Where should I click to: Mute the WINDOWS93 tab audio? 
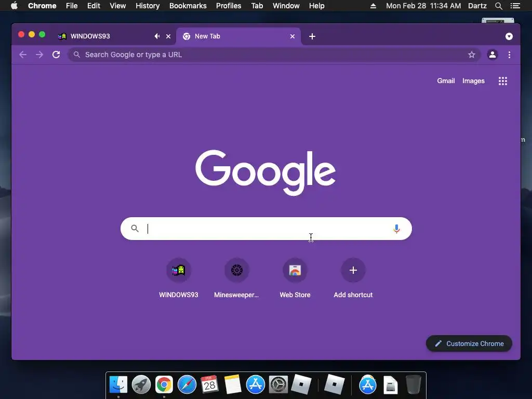click(x=157, y=36)
